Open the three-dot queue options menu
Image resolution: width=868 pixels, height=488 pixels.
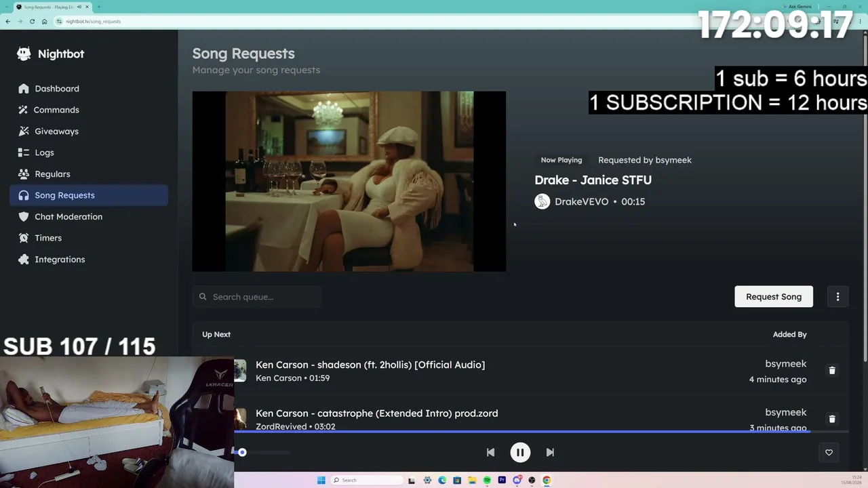tap(837, 297)
